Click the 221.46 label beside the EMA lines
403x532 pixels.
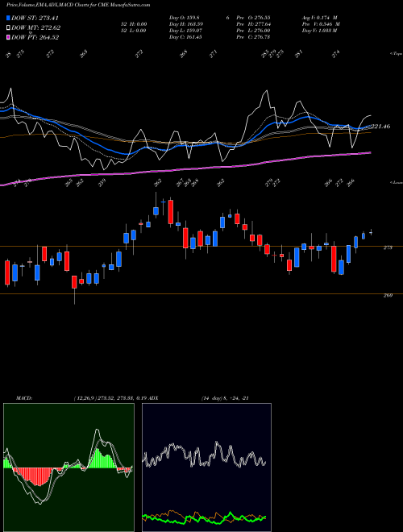coord(381,127)
